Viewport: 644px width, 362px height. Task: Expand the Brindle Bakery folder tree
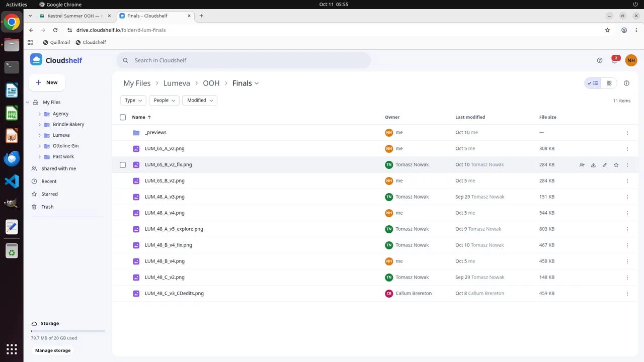click(x=40, y=125)
